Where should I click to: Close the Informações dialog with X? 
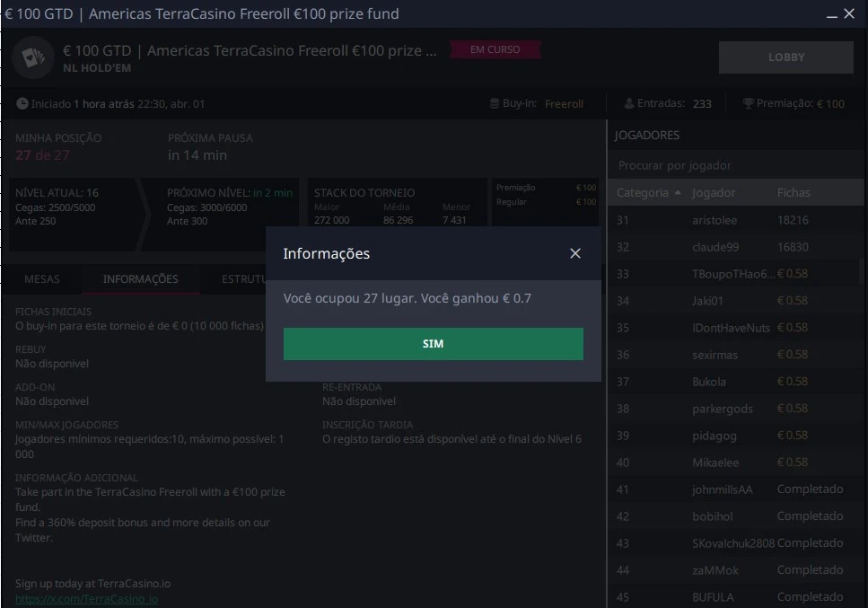pyautogui.click(x=575, y=253)
